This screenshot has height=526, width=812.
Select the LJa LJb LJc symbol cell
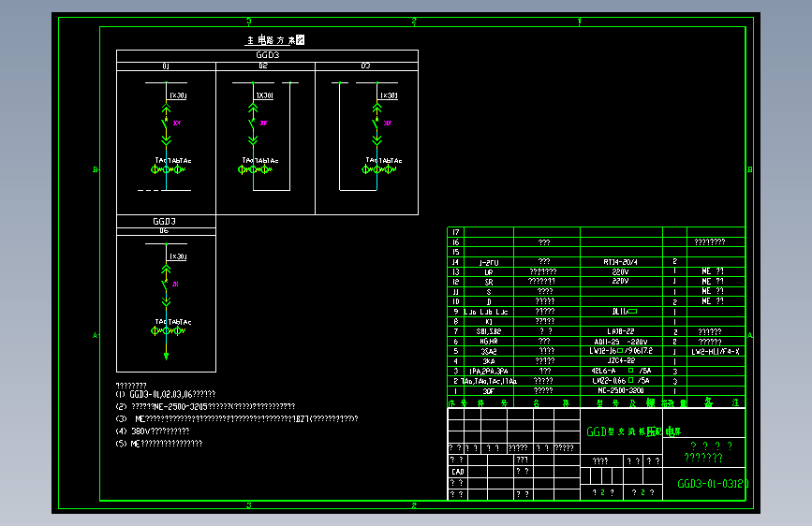coord(486,312)
